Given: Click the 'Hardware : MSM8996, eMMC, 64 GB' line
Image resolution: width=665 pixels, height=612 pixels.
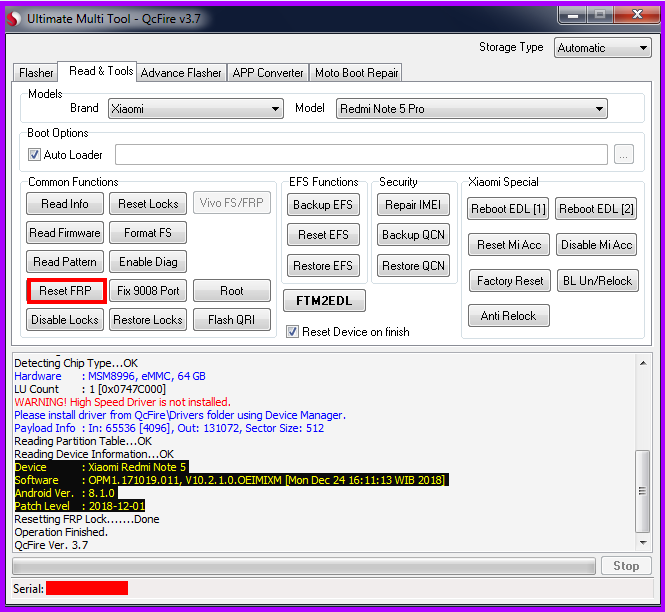Looking at the screenshot, I should tap(110, 376).
